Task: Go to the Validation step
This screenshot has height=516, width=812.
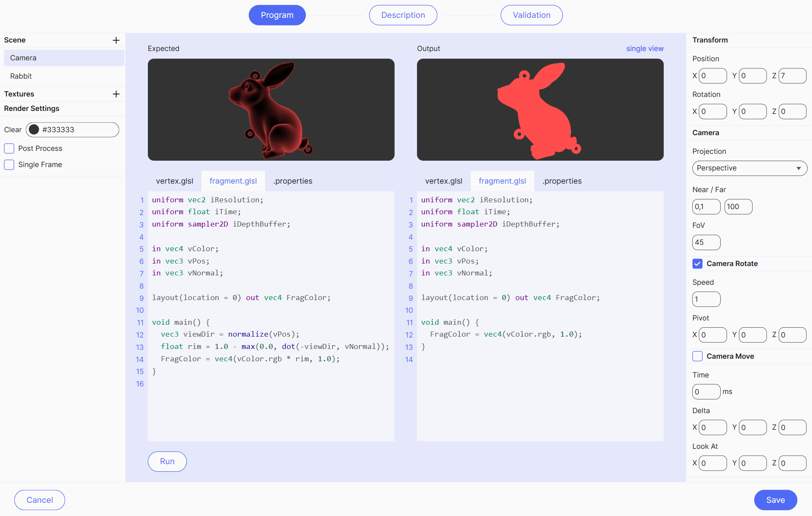Action: coord(531,15)
